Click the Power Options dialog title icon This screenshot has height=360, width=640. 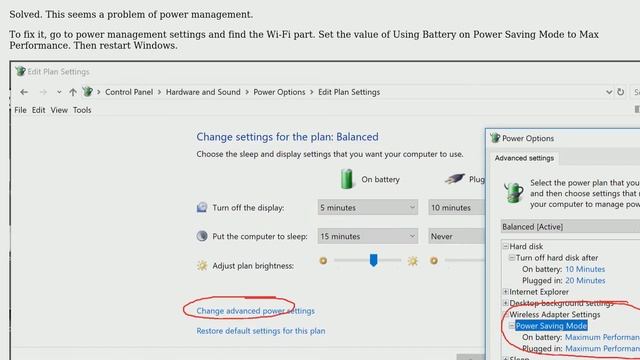(495, 138)
